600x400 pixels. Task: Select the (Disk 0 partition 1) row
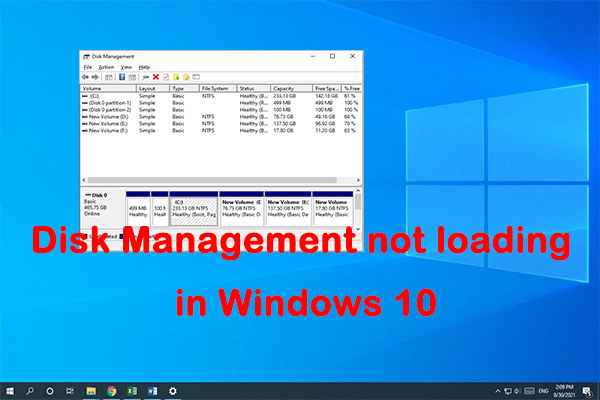(x=221, y=103)
